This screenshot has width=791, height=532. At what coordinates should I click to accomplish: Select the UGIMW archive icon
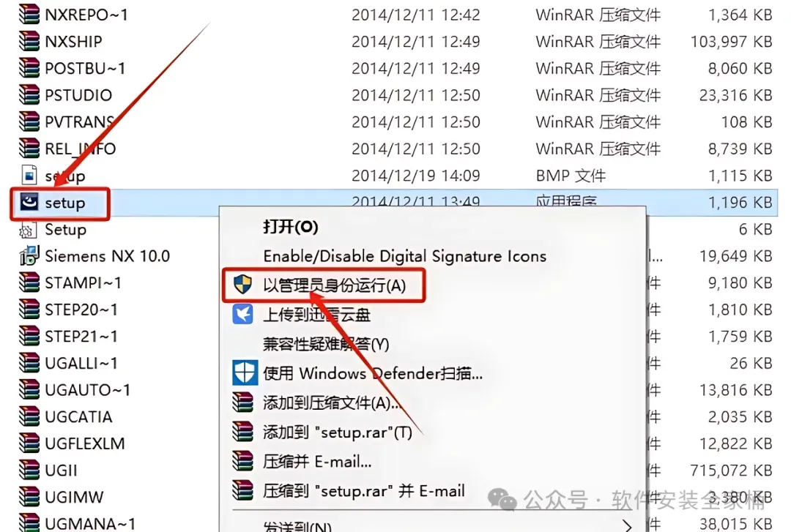[x=29, y=496]
